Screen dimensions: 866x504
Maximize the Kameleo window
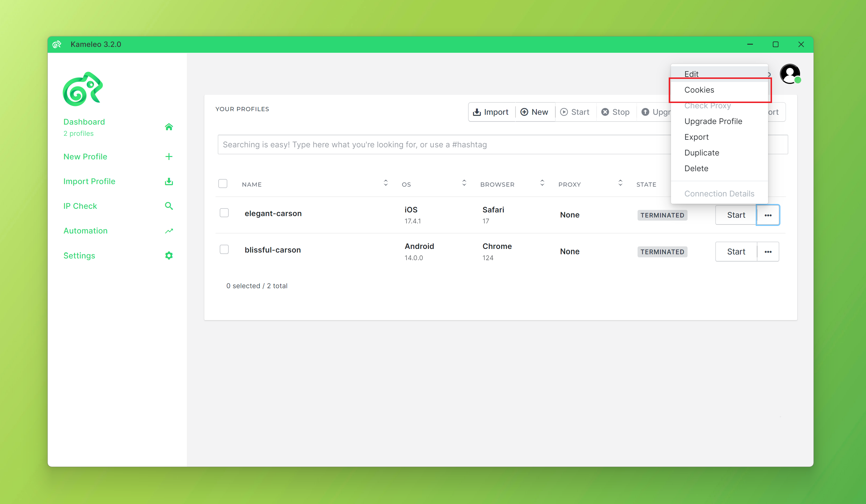click(x=776, y=44)
